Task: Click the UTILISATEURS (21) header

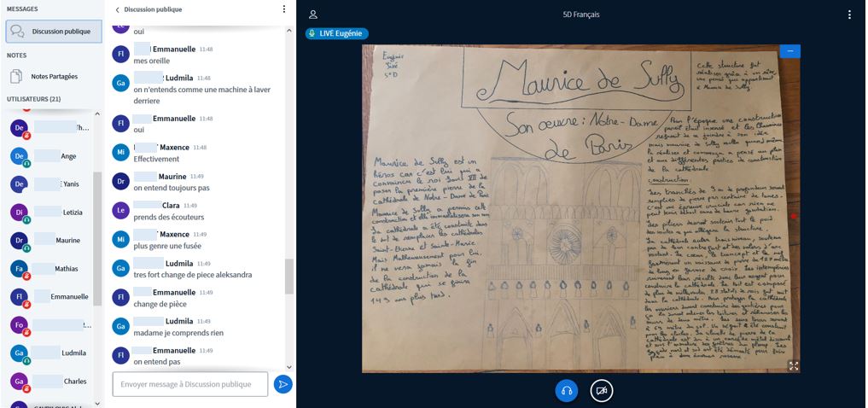Action: pyautogui.click(x=34, y=99)
